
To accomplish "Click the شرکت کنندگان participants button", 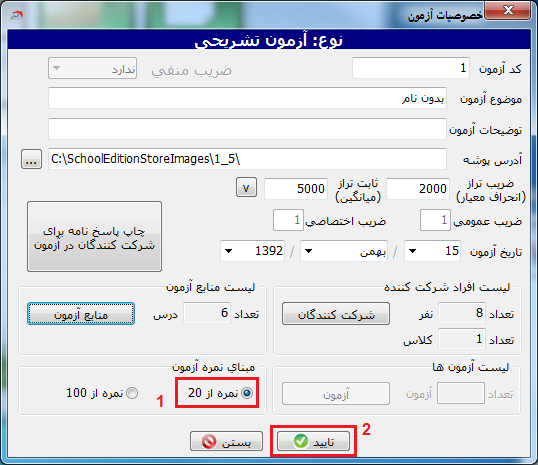I will click(x=336, y=314).
